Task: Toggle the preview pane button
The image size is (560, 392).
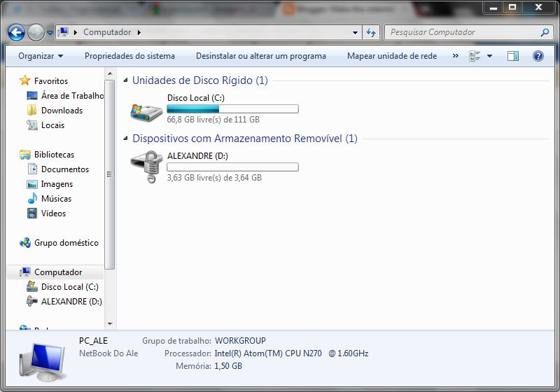Action: tap(513, 56)
